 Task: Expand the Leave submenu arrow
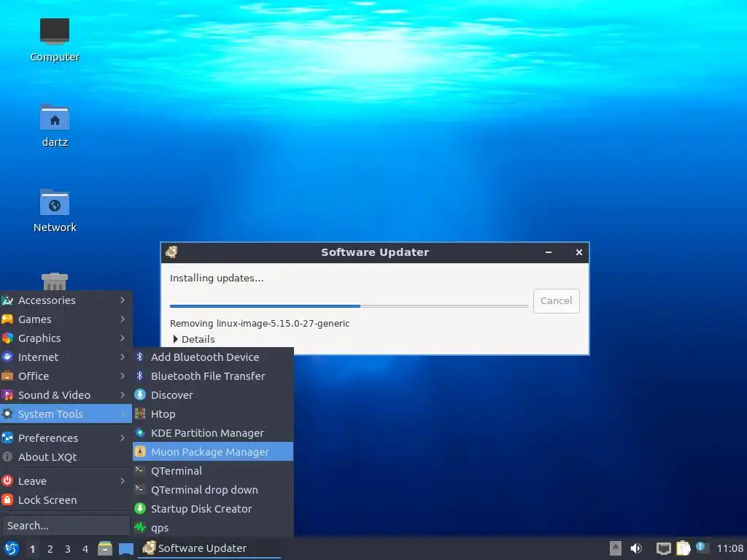[123, 481]
